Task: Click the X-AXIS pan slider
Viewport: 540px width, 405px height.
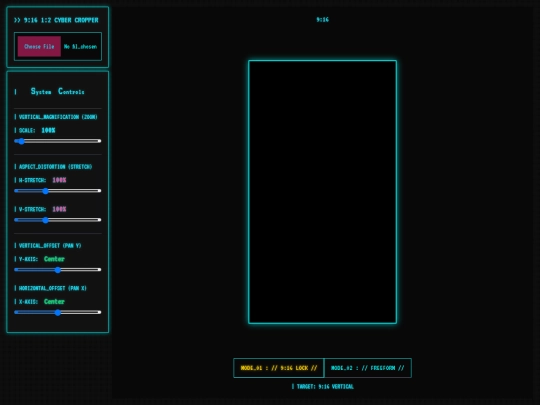Action: point(58,312)
